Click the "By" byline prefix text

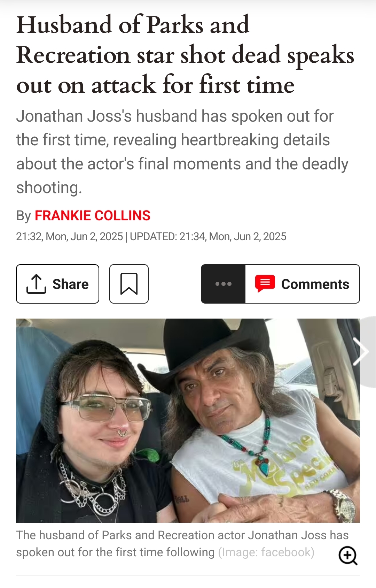(x=24, y=216)
